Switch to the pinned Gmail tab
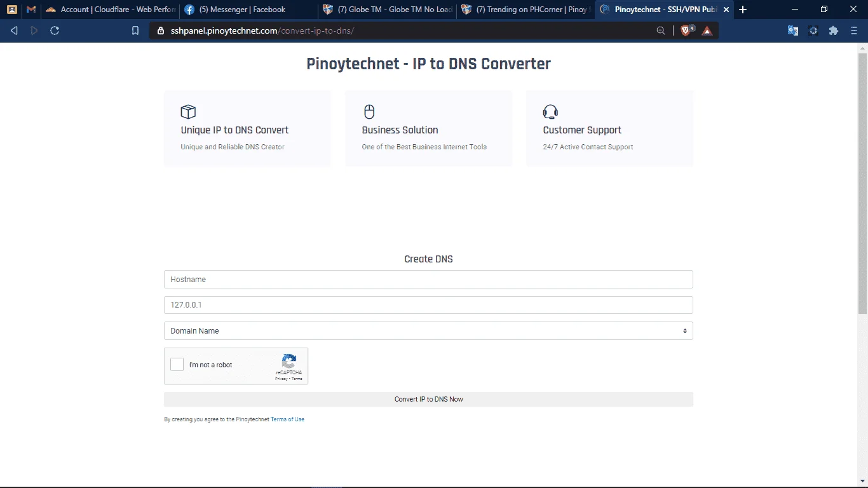Image resolution: width=868 pixels, height=488 pixels. click(x=31, y=10)
